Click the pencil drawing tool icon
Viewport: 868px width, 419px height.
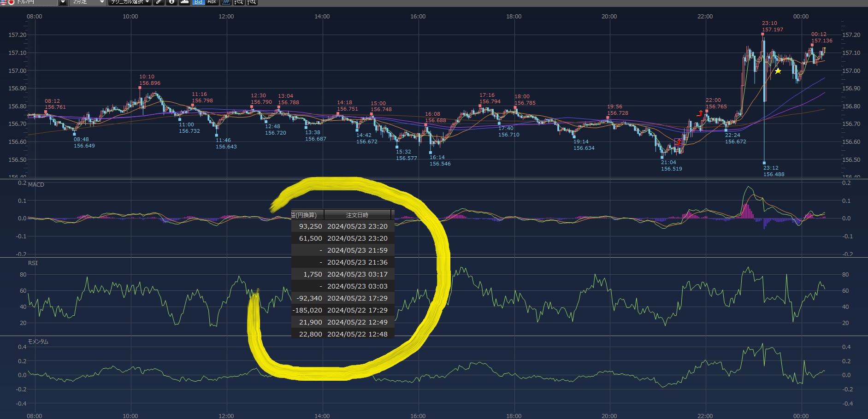159,2
